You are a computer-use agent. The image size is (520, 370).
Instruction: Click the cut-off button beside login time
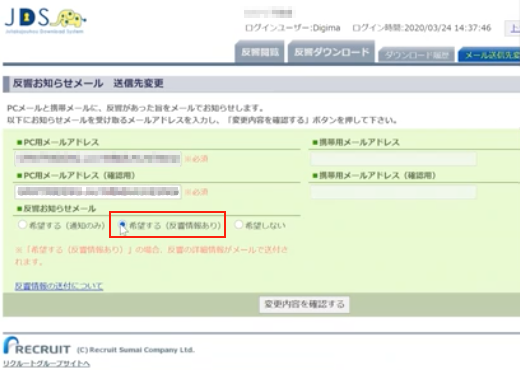512,28
